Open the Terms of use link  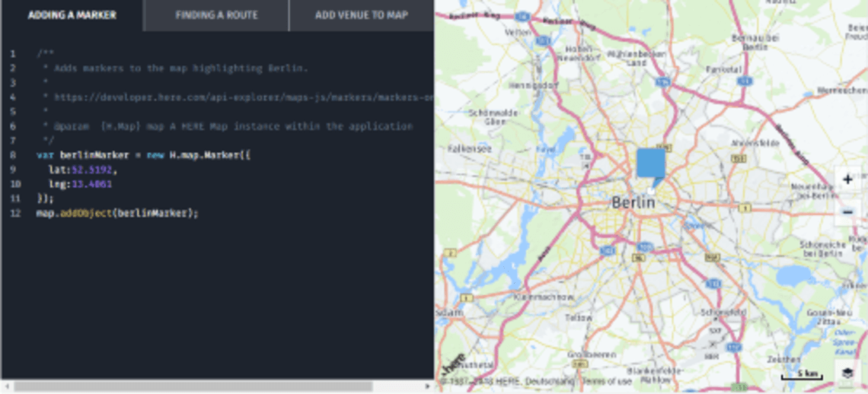pos(606,381)
